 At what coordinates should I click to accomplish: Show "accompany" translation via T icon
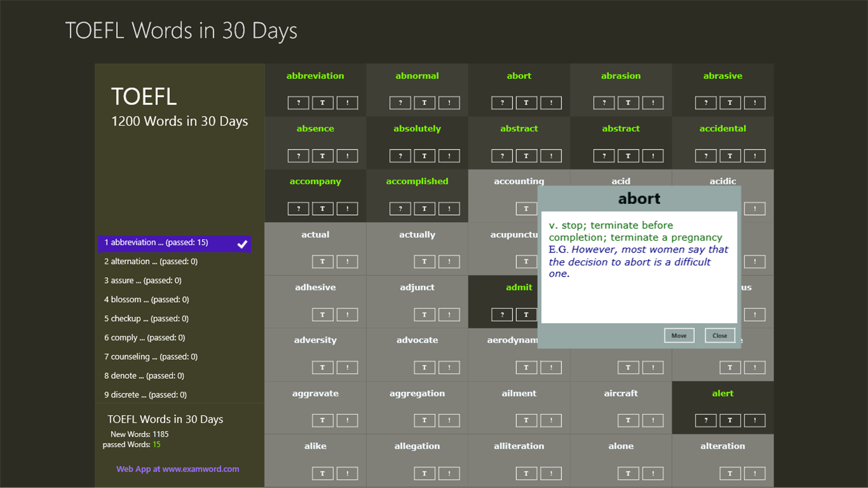click(x=323, y=208)
